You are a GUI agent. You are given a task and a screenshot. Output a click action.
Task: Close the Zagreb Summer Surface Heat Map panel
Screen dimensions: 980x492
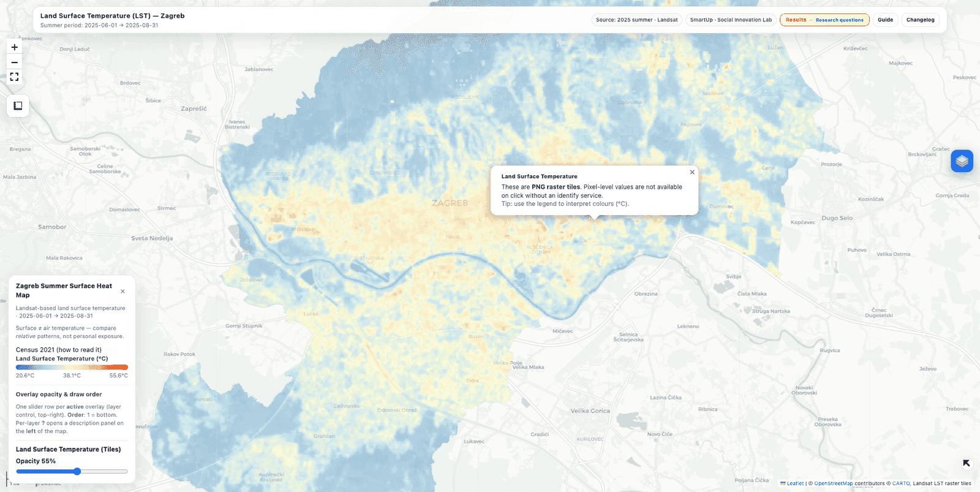pos(123,292)
